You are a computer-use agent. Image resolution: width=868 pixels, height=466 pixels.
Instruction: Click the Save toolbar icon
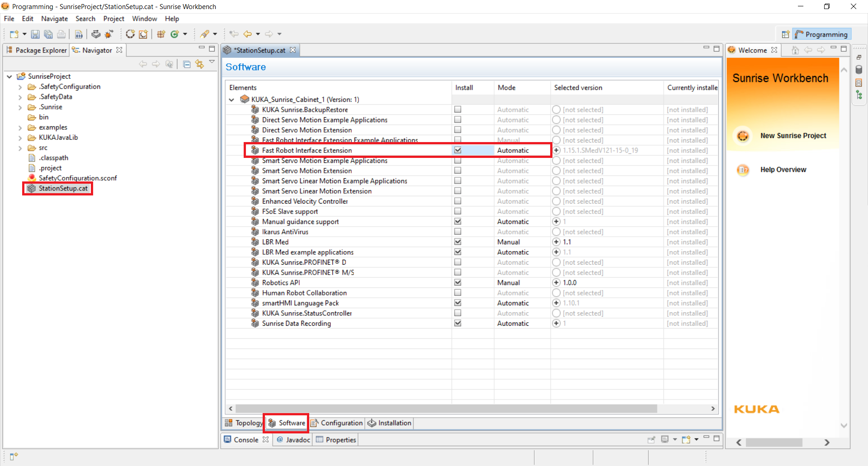(35, 34)
